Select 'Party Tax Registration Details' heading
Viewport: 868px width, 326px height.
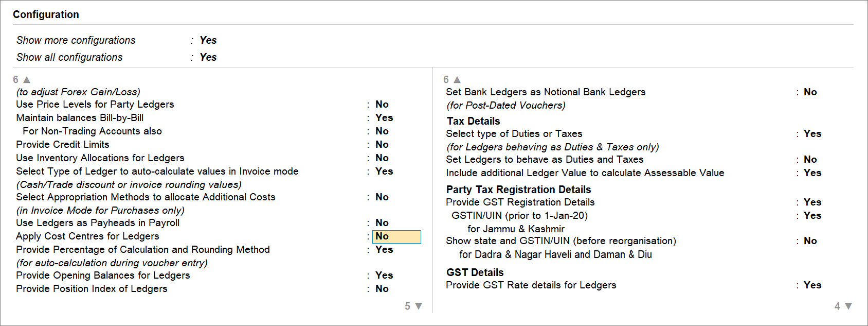click(518, 190)
